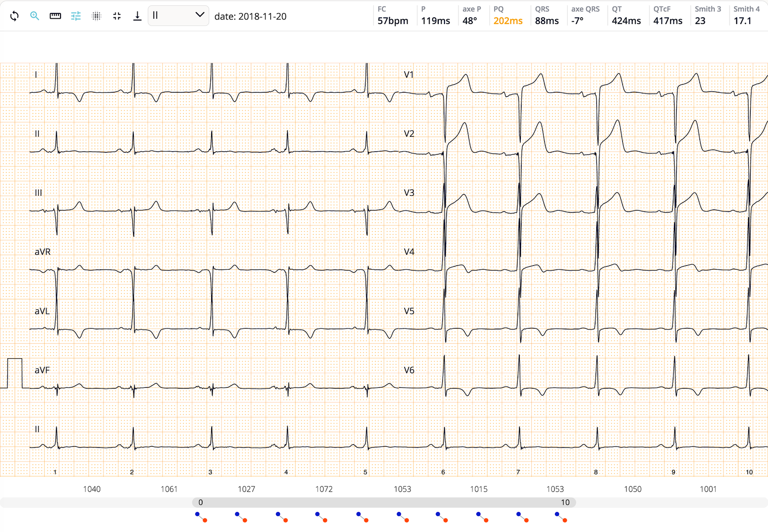Click the RR interval value 1072
The width and height of the screenshot is (768, 532).
click(324, 489)
